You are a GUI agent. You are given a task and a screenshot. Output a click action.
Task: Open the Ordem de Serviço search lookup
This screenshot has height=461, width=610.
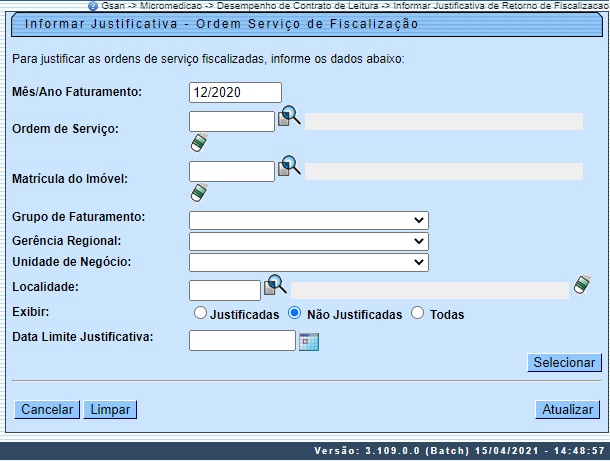[289, 118]
